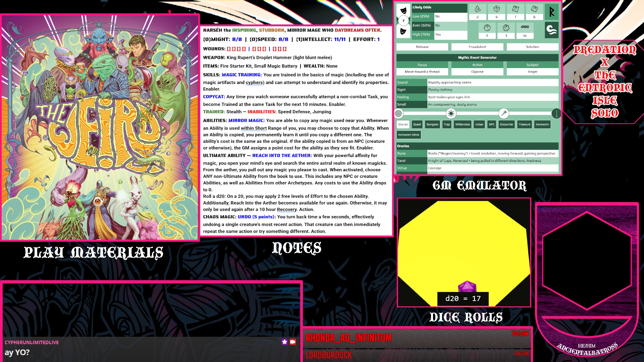Click the d100 roll button
This screenshot has height=362, width=644.
point(525,27)
